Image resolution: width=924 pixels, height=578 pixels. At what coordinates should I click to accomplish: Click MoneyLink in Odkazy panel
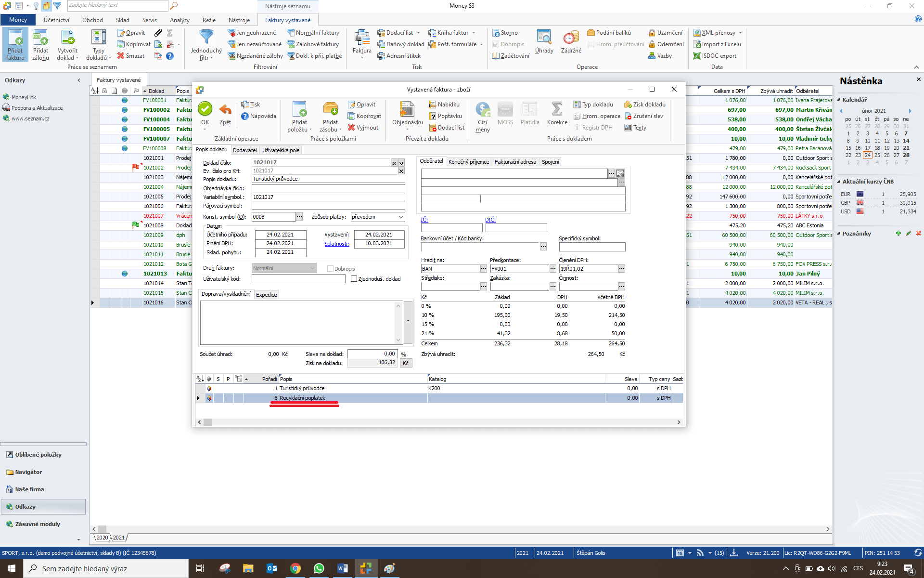[24, 97]
